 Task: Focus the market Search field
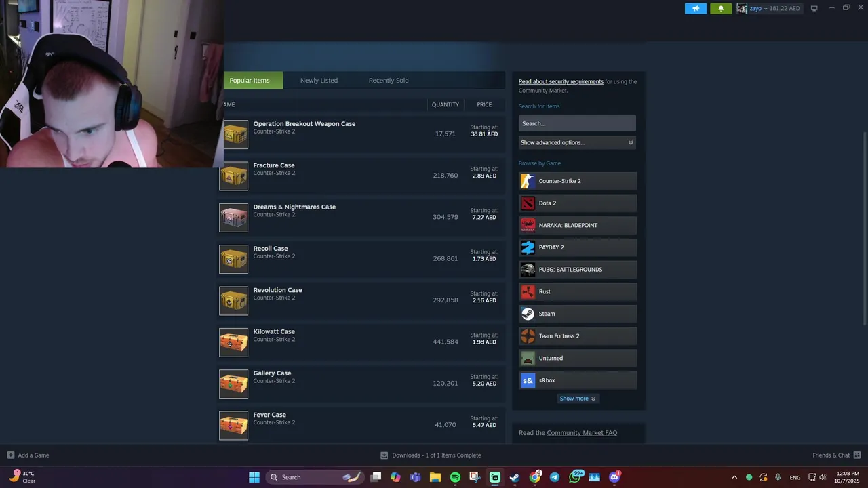click(x=577, y=123)
